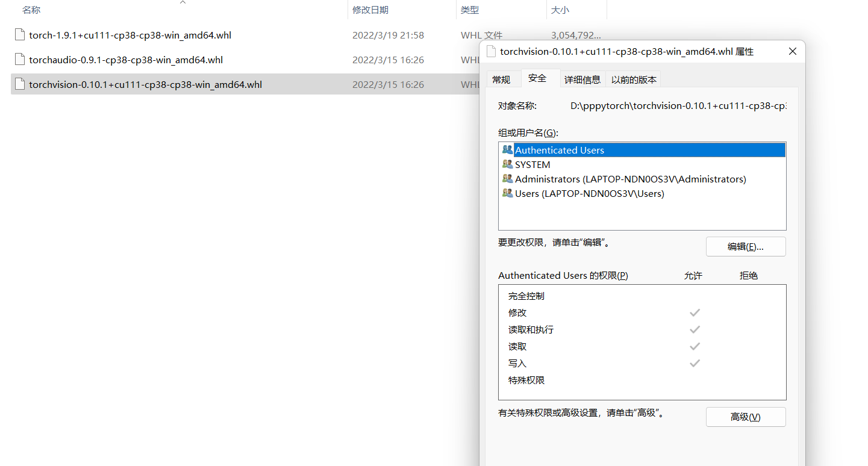Screen dimensions: 868x466
Task: Click the 读取 permission row
Action: [x=642, y=347]
